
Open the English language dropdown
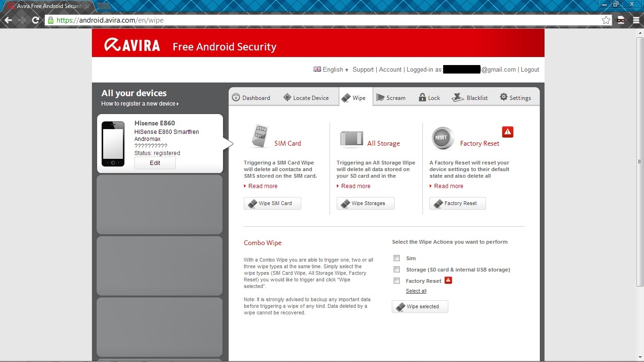tap(335, 69)
